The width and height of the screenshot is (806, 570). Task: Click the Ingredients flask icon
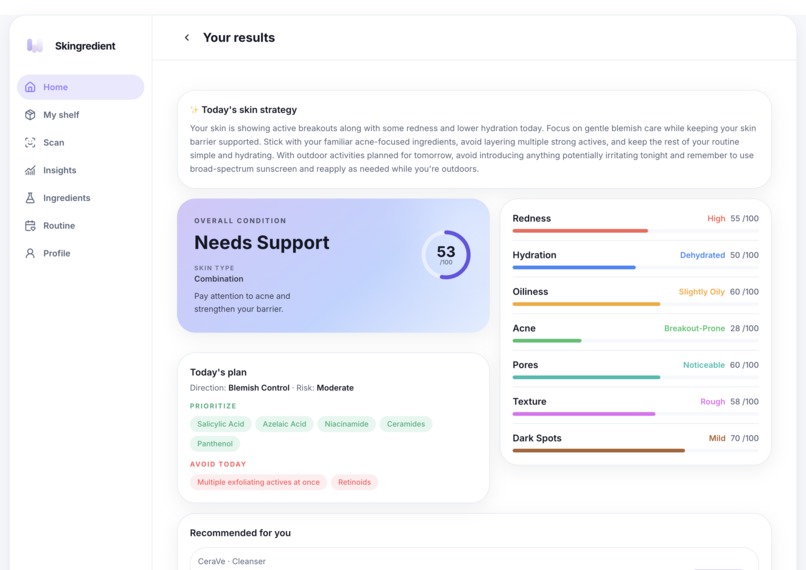coord(30,198)
